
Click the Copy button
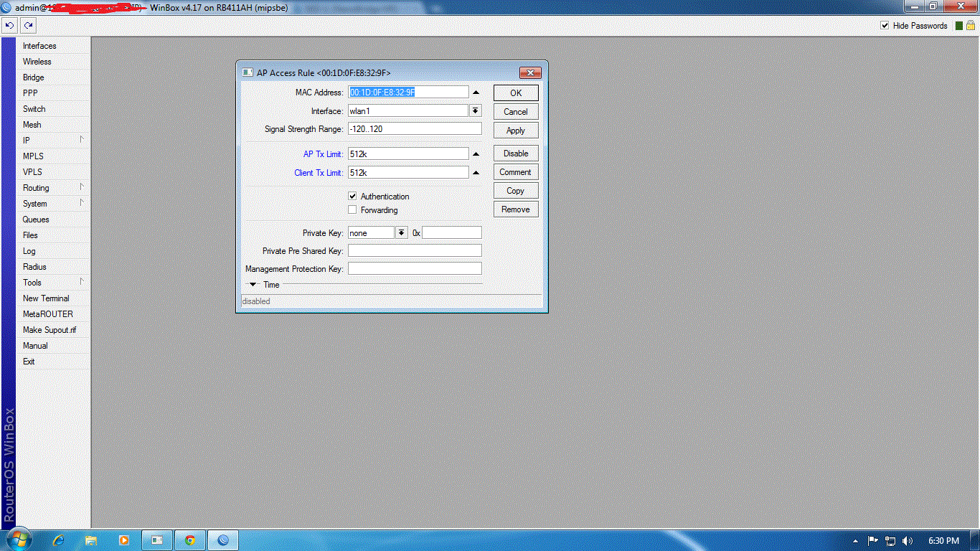click(x=516, y=191)
